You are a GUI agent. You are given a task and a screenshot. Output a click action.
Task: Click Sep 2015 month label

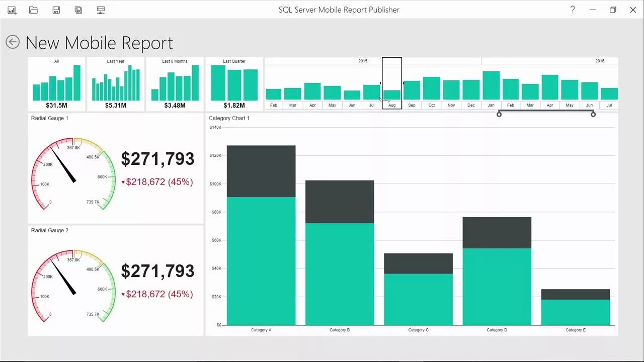412,105
